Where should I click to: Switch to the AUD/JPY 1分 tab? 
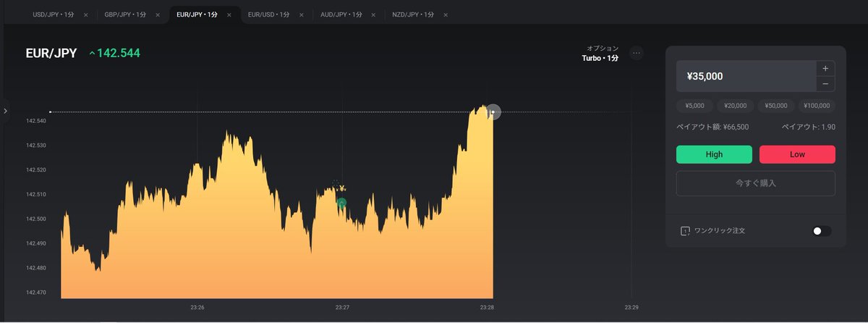click(341, 14)
